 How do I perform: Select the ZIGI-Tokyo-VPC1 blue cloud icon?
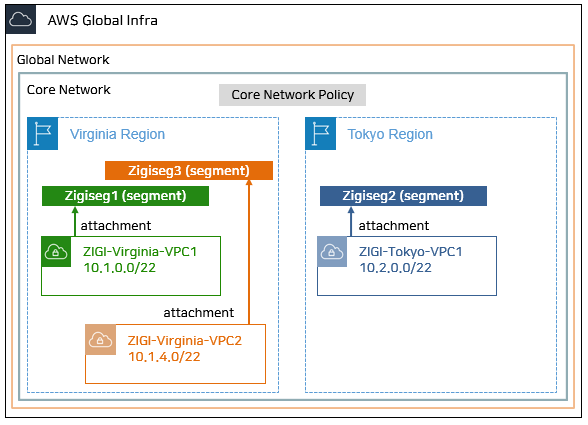[332, 252]
